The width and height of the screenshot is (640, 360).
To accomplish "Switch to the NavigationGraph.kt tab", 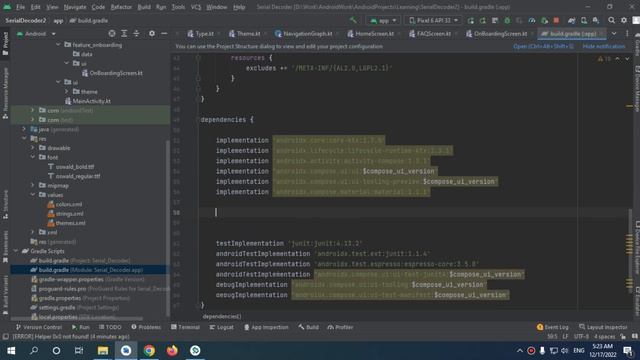I will pos(304,33).
